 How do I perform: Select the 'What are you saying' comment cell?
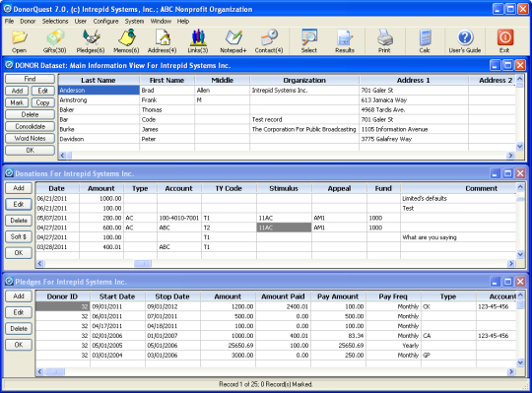tap(458, 237)
